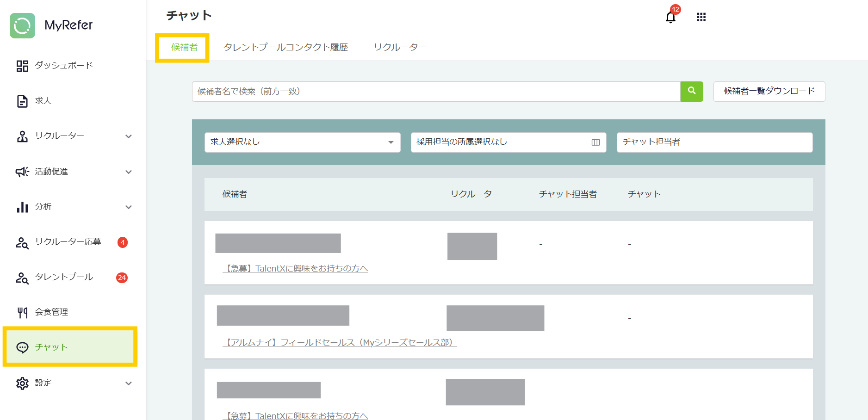
Task: Open the 会食管理 section in the sidebar
Action: coord(51,312)
